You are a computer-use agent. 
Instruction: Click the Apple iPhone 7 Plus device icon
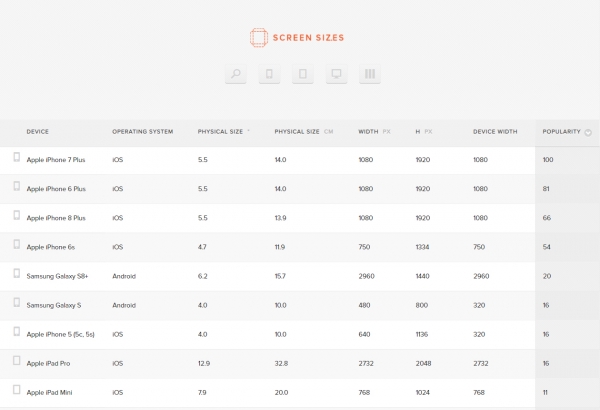[16, 157]
